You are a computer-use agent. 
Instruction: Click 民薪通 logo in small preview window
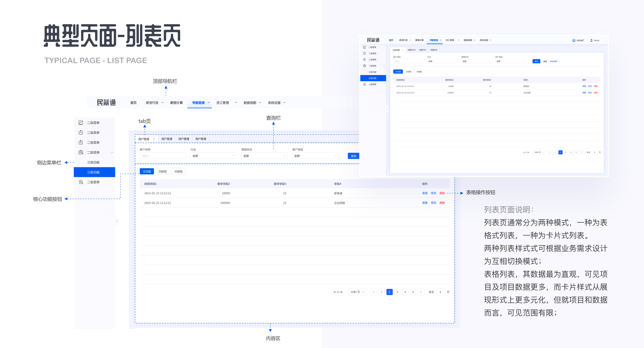coord(373,40)
